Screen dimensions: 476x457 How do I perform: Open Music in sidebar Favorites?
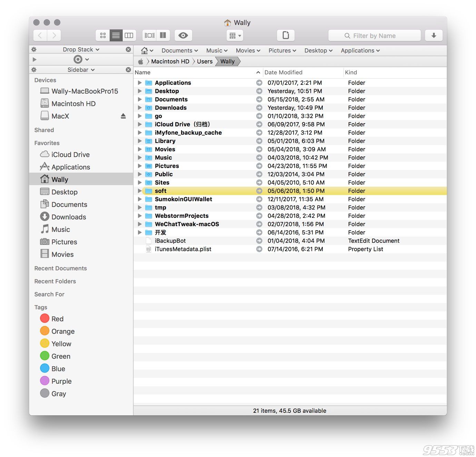[x=81, y=230]
